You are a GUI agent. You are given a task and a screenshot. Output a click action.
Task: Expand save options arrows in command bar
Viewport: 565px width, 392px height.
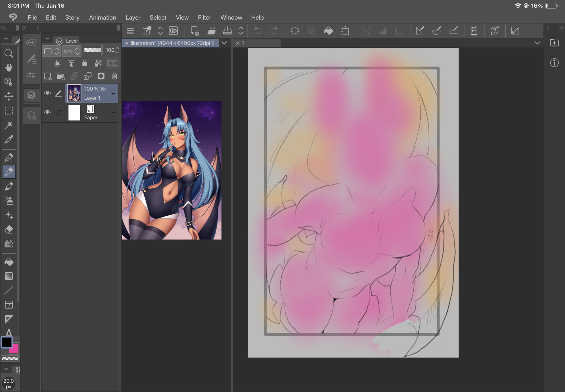pos(241,30)
